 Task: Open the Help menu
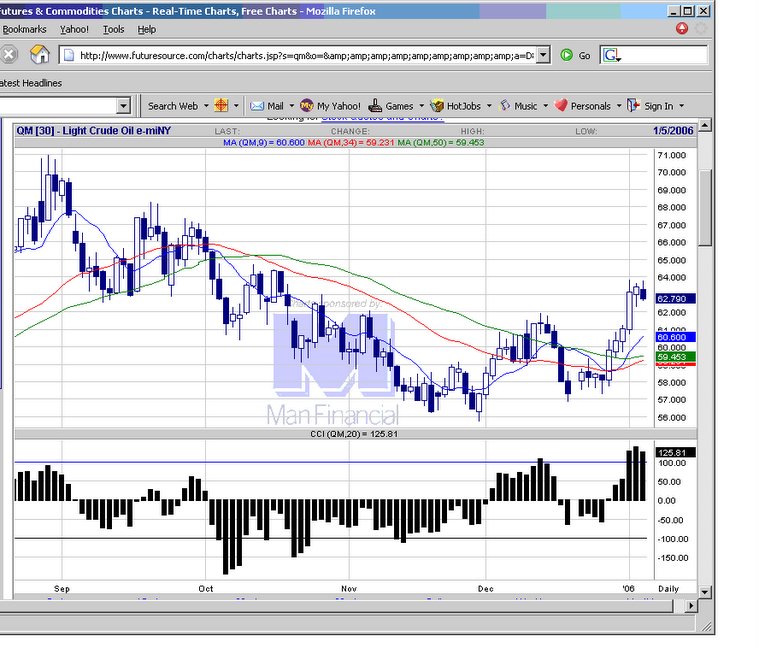tap(147, 30)
